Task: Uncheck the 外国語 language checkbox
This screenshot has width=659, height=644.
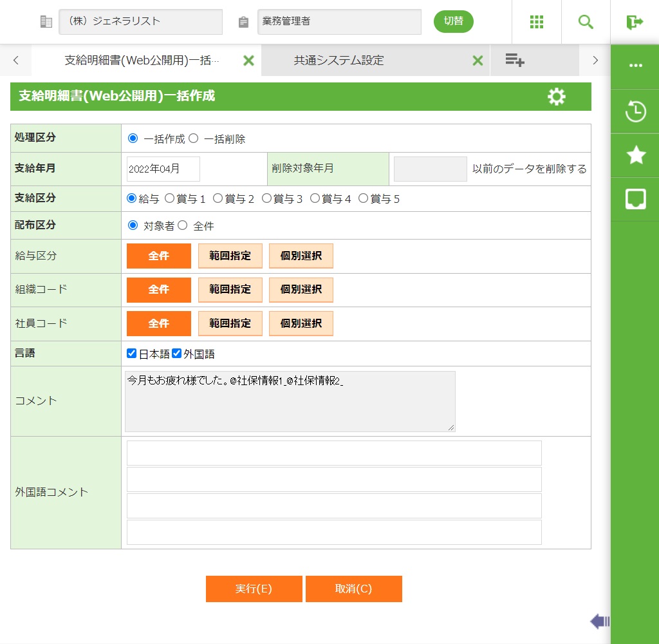Action: [x=177, y=354]
